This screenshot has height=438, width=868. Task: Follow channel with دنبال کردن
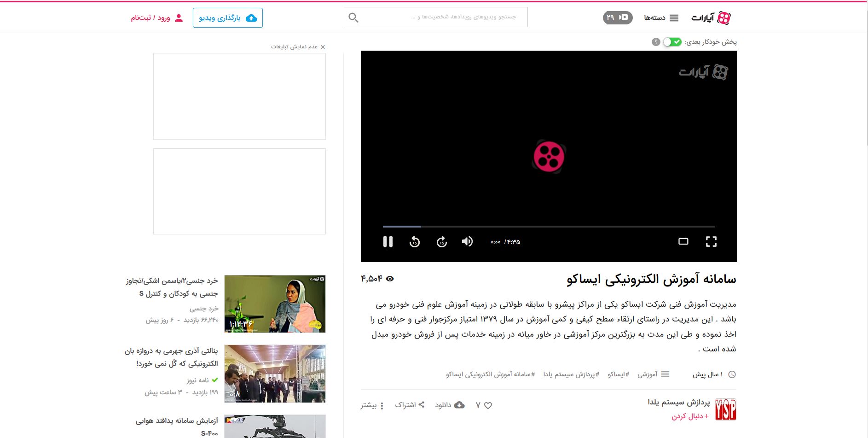coord(690,416)
